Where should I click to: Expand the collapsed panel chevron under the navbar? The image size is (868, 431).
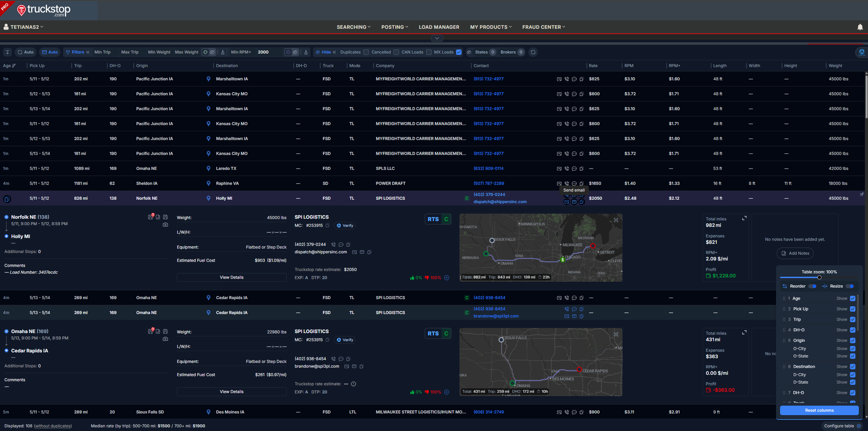(437, 38)
